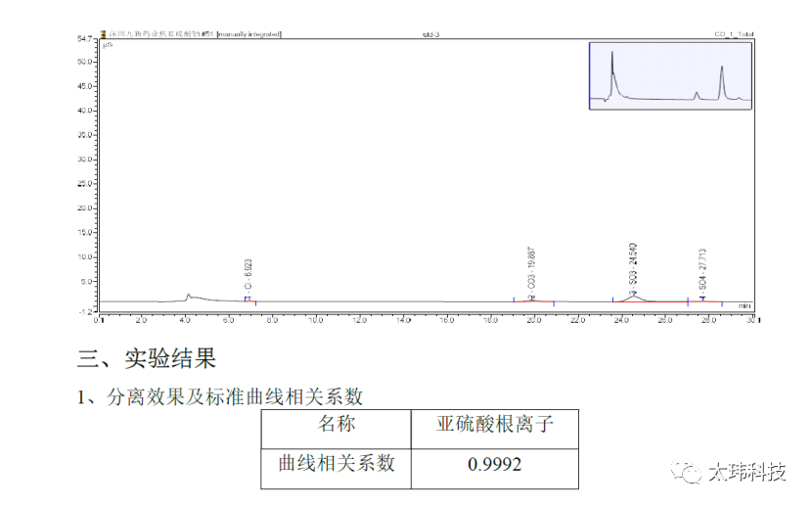Screen dimensions: 812x507
Task: Click the SO4 peak marker triangle
Action: tap(702, 298)
